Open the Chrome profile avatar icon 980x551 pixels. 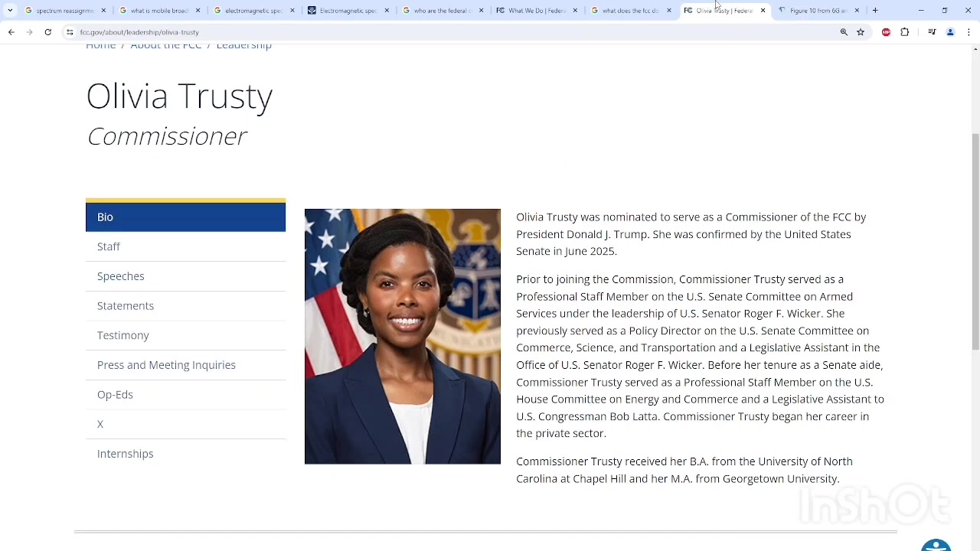click(950, 32)
